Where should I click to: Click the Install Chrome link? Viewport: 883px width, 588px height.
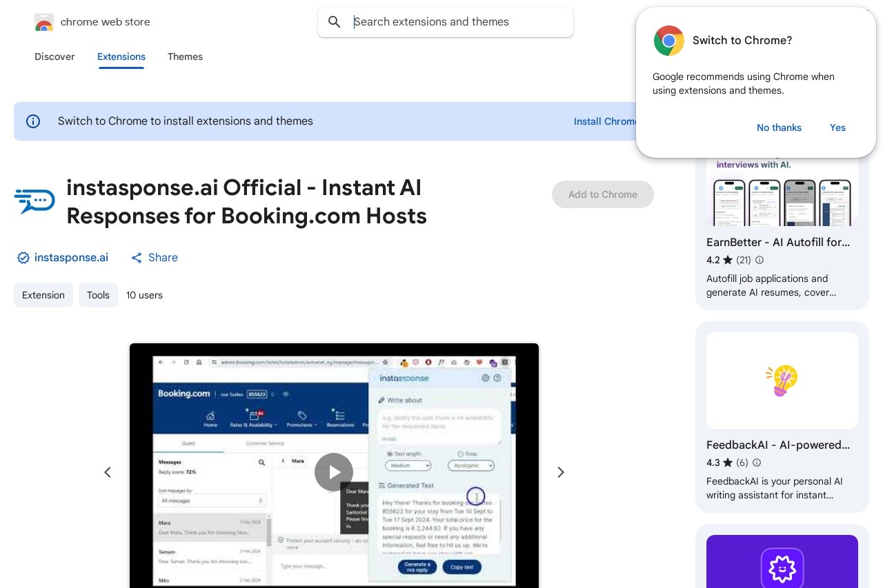tap(606, 121)
